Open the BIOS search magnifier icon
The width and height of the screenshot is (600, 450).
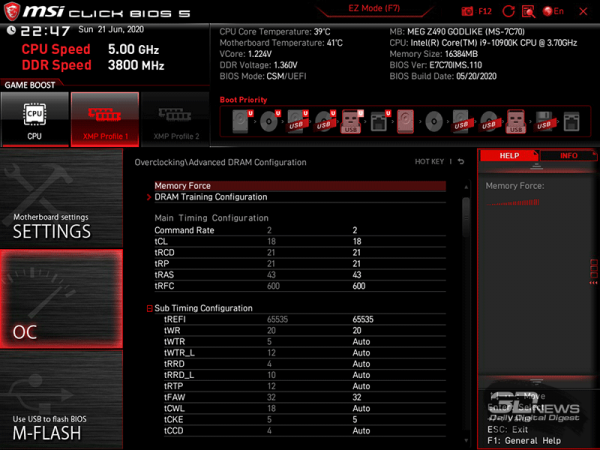[x=529, y=10]
